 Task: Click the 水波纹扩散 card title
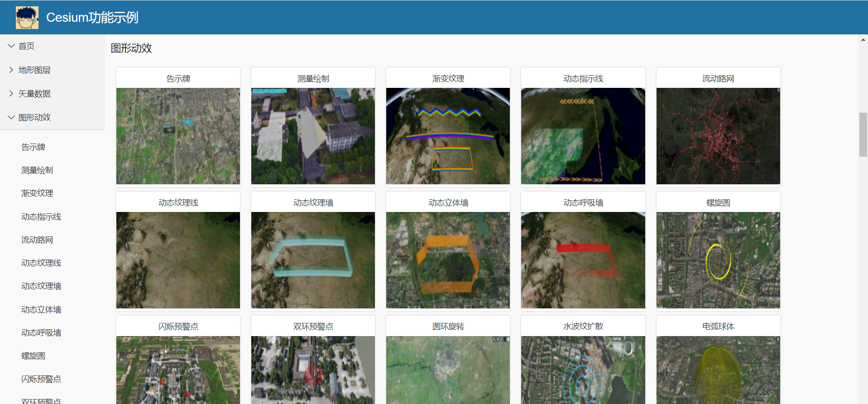tap(583, 326)
